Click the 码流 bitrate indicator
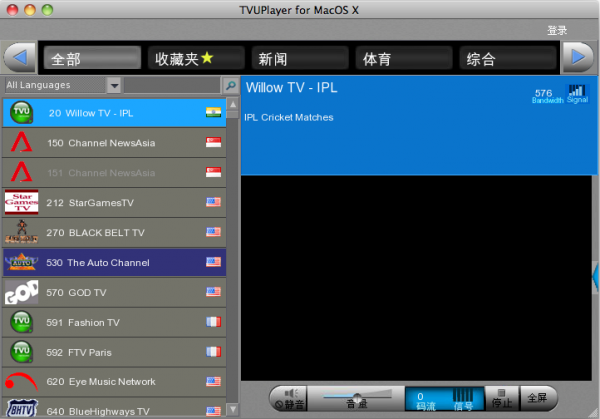The width and height of the screenshot is (600, 419). click(426, 401)
